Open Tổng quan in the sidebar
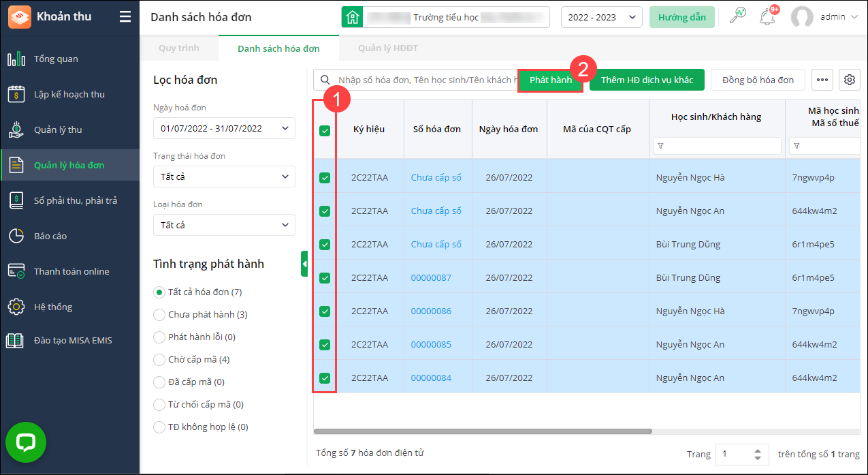The width and height of the screenshot is (868, 475). point(56,59)
